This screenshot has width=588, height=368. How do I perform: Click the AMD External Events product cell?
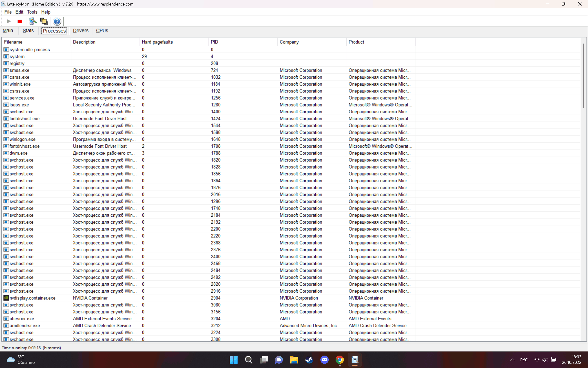(370, 319)
